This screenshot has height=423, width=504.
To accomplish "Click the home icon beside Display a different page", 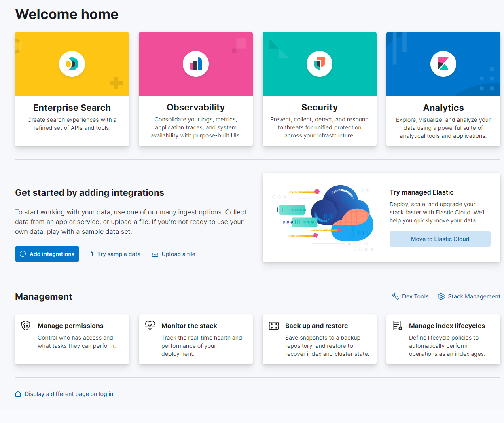I will (x=18, y=394).
